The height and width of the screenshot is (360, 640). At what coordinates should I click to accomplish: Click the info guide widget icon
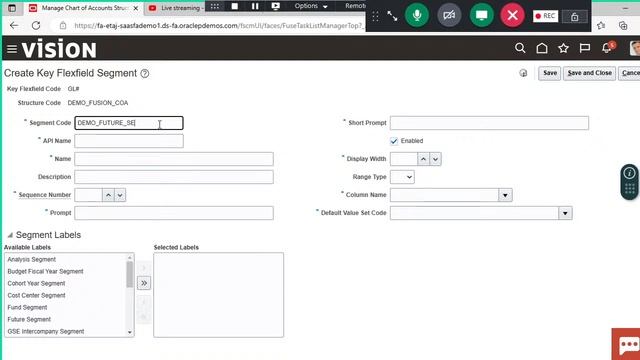(629, 173)
